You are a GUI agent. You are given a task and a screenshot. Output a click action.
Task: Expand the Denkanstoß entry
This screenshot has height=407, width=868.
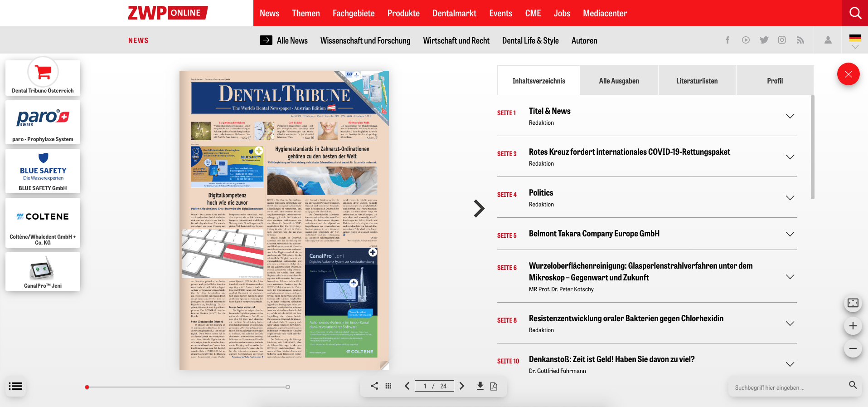point(790,364)
